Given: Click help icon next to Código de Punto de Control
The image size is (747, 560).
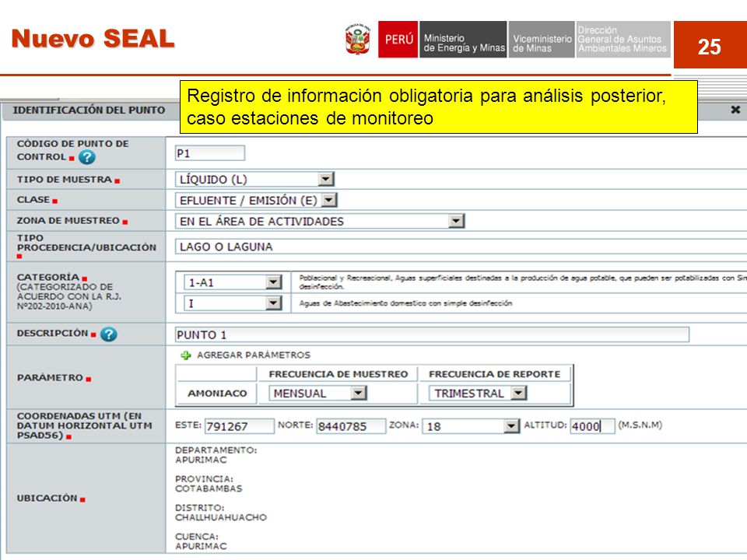Looking at the screenshot, I should tap(86, 157).
